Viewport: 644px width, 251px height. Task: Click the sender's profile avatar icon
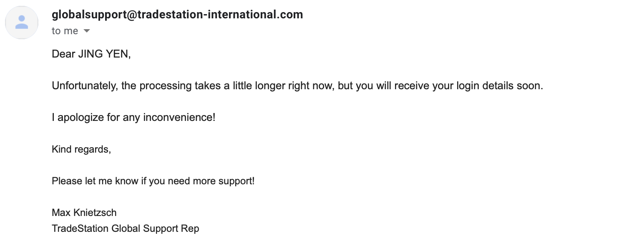(22, 23)
